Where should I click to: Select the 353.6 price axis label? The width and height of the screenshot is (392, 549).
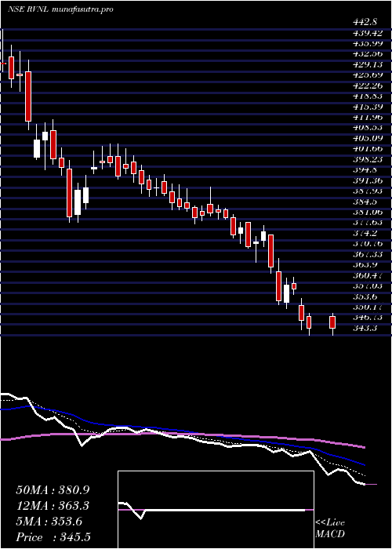(x=365, y=296)
